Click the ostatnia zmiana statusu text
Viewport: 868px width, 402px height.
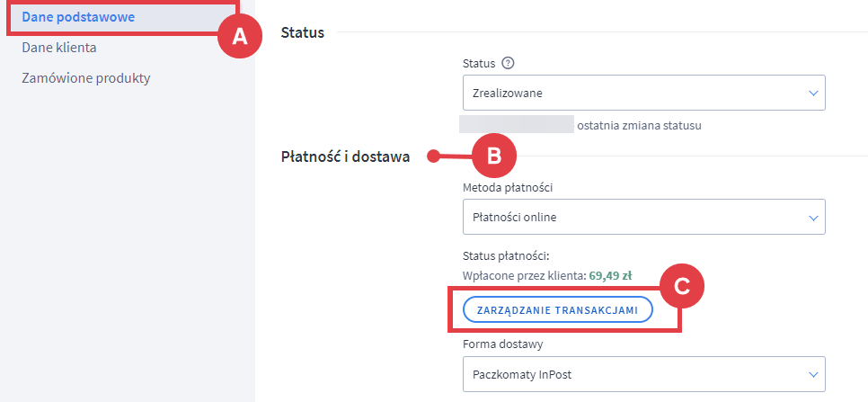(x=639, y=125)
